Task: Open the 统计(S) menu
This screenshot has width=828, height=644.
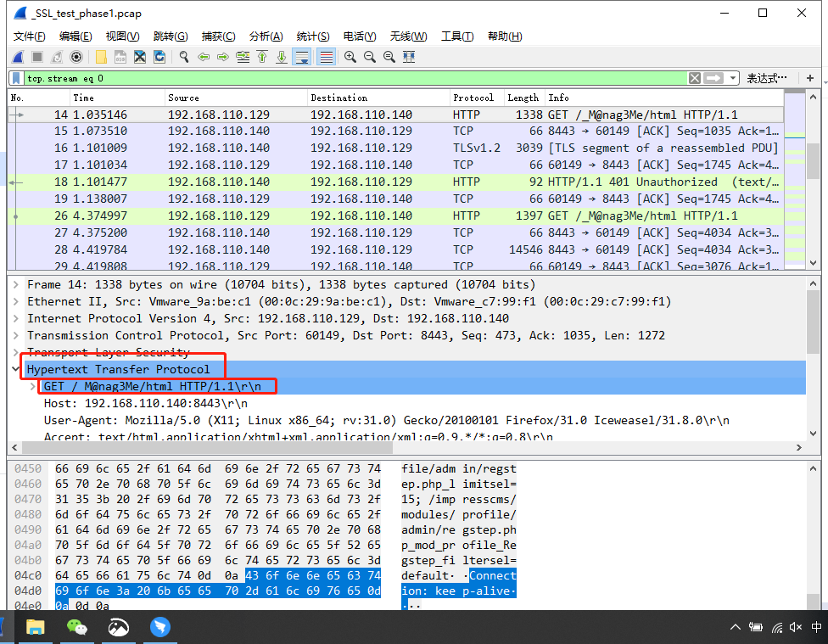Action: pyautogui.click(x=313, y=36)
